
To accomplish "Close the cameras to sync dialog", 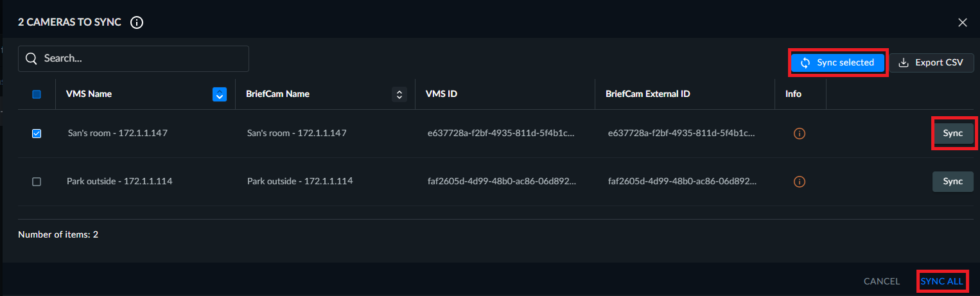I will coord(963,22).
